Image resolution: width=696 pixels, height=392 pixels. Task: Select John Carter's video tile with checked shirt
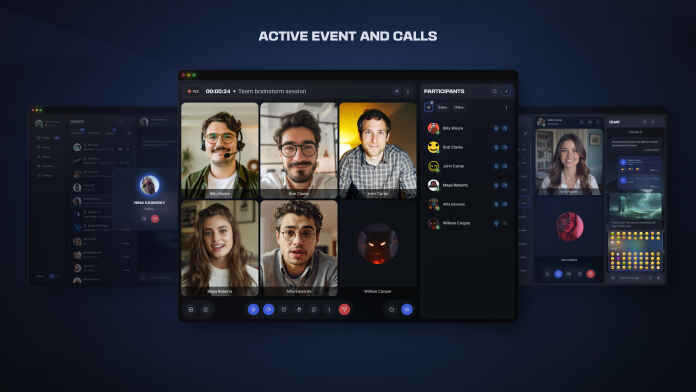378,150
